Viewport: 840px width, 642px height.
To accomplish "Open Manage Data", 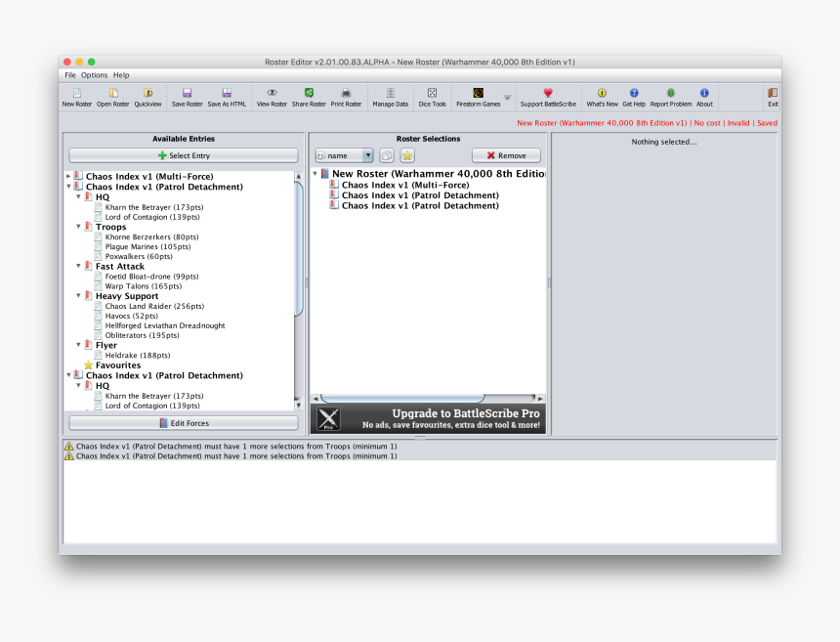I will [x=390, y=97].
